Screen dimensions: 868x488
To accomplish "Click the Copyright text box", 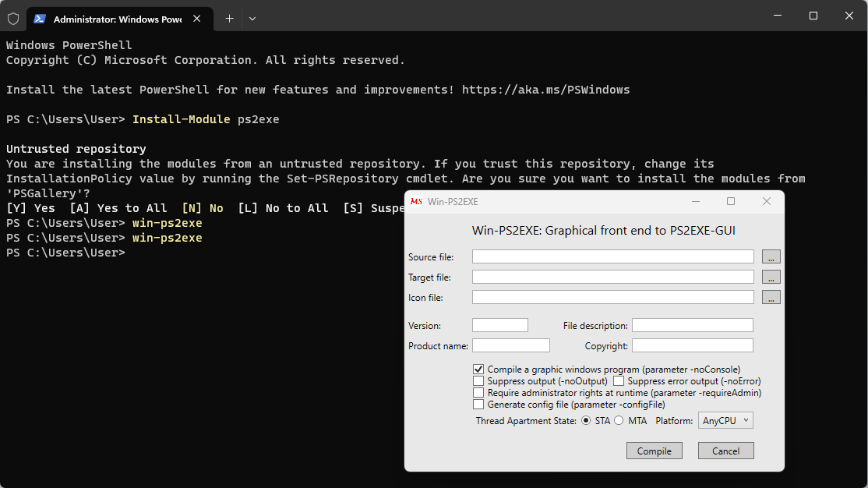I will (x=693, y=345).
